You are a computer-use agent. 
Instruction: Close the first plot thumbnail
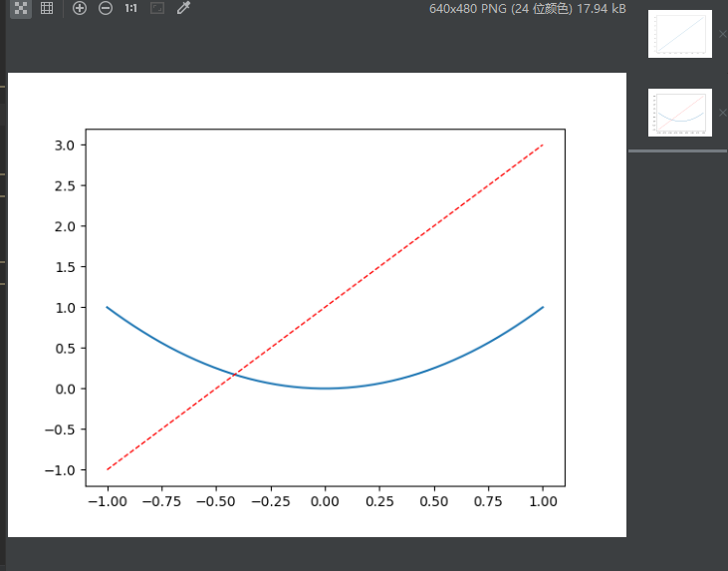point(722,34)
